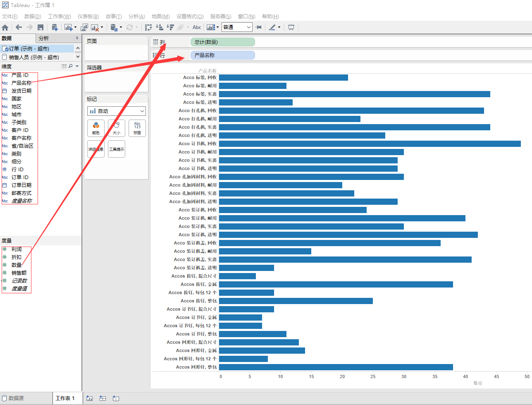Select the 订单 (示例 - 超市) data source

point(38,48)
